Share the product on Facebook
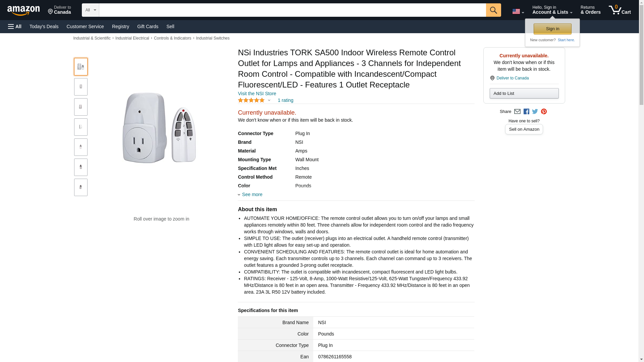 coord(526,112)
